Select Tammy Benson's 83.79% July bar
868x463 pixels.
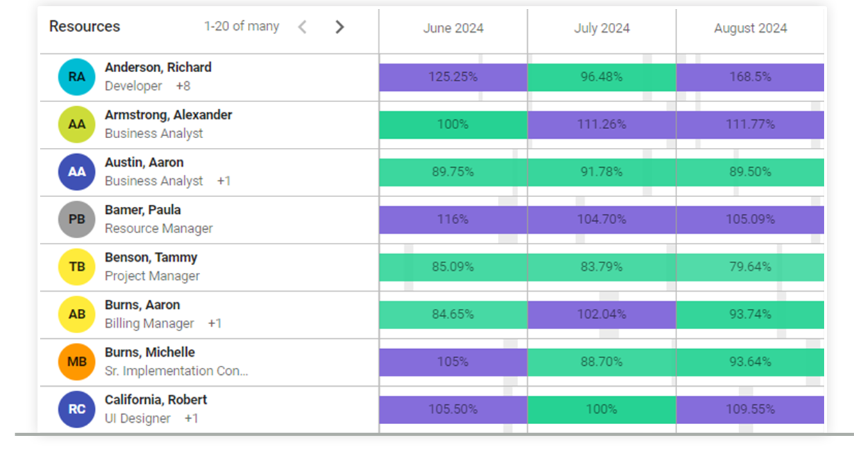601,267
